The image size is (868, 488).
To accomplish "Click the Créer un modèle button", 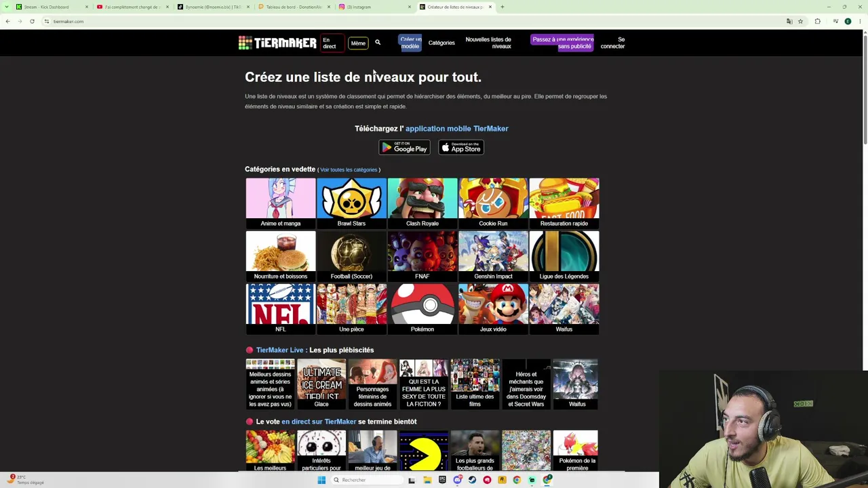I will 410,43.
